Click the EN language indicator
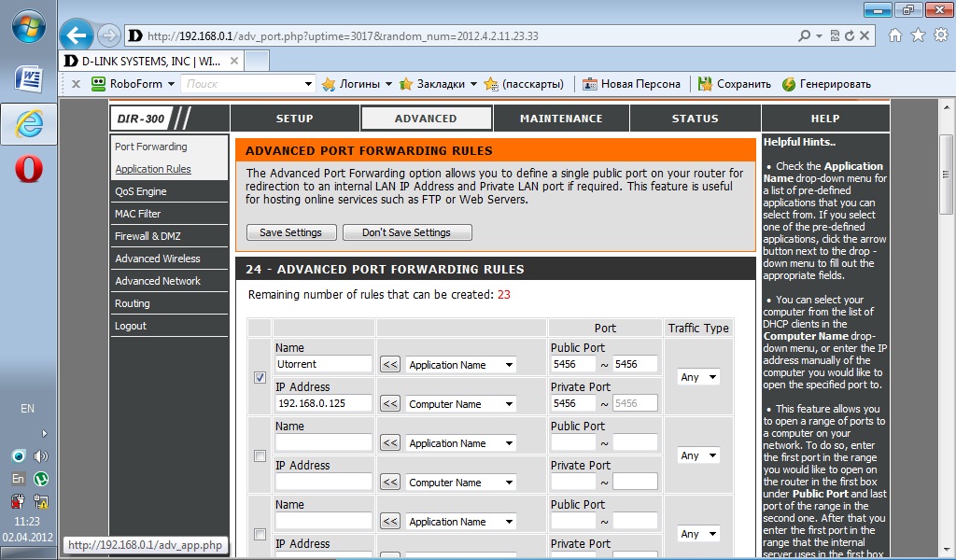The width and height of the screenshot is (956, 560). tap(27, 408)
